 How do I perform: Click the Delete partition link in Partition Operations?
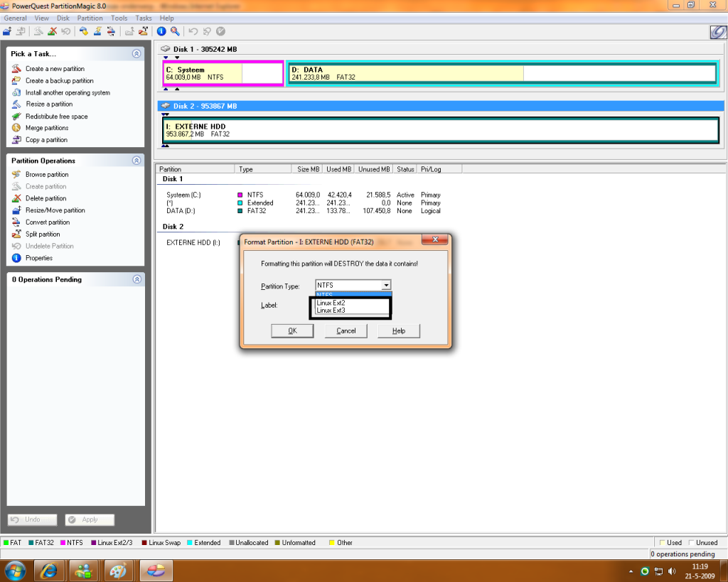pyautogui.click(x=46, y=198)
